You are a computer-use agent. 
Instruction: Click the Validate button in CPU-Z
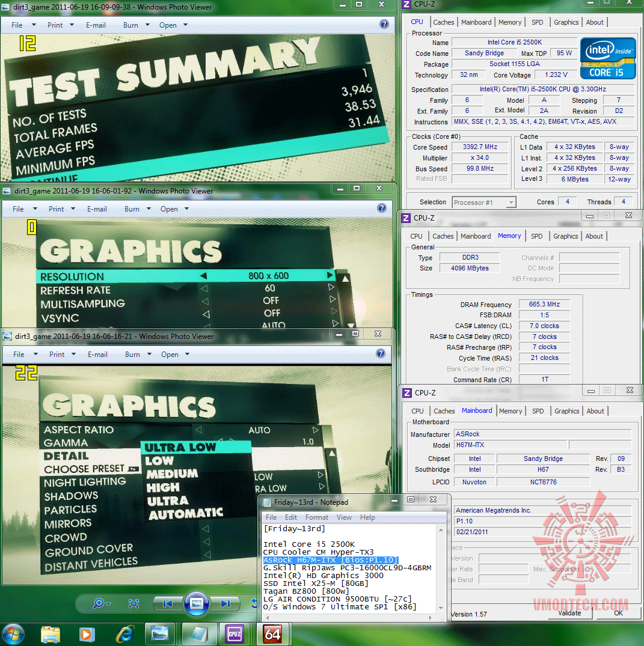pyautogui.click(x=569, y=613)
